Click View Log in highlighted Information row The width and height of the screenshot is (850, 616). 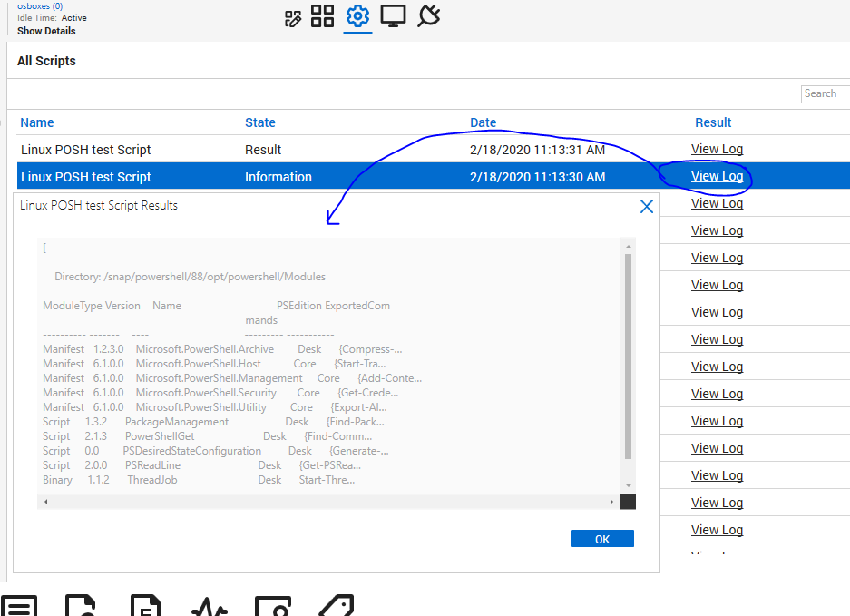pyautogui.click(x=717, y=177)
